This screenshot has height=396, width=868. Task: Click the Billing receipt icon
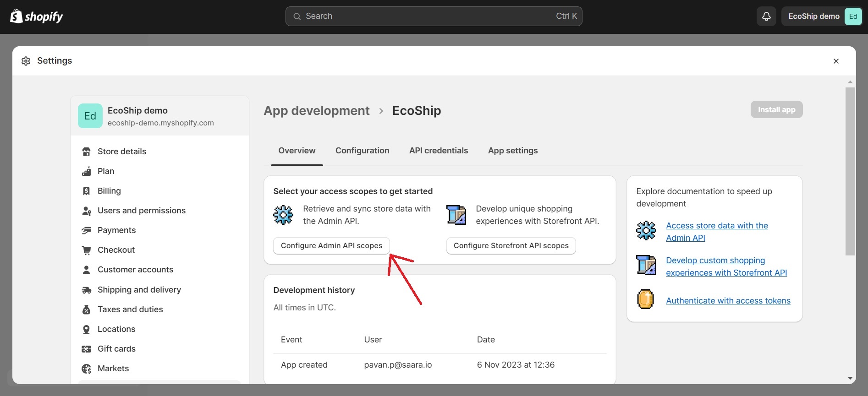point(86,191)
